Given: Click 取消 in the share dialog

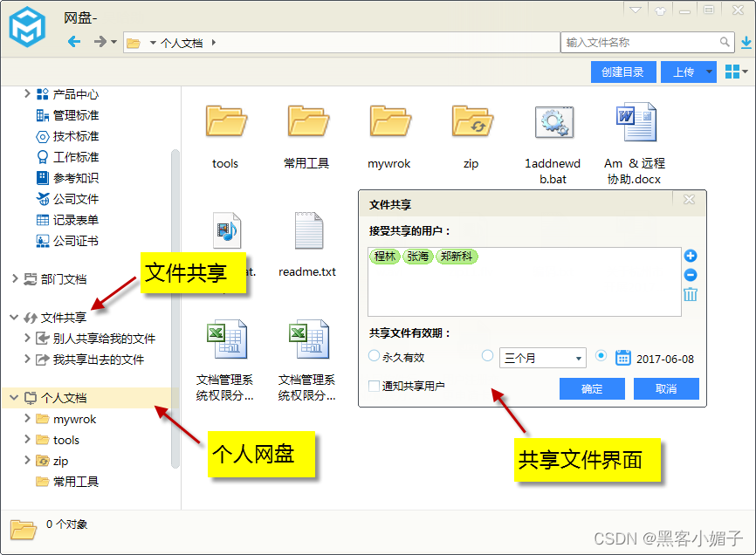Looking at the screenshot, I should click(666, 389).
